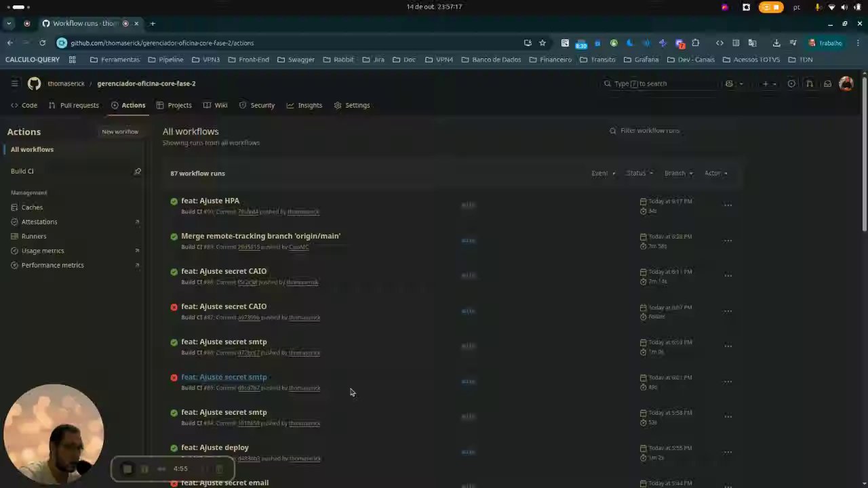Open the failed Ajuste secret CAIO run
Screen dimensions: 868x488
point(224,306)
